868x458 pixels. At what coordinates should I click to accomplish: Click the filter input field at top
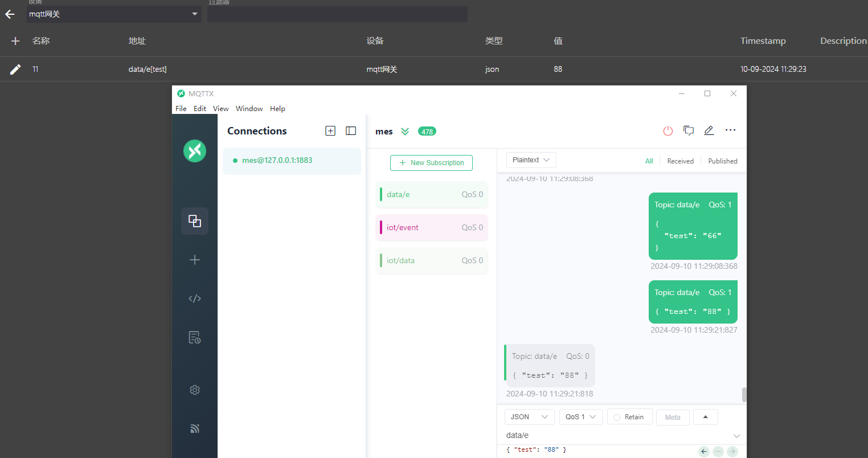pyautogui.click(x=337, y=14)
